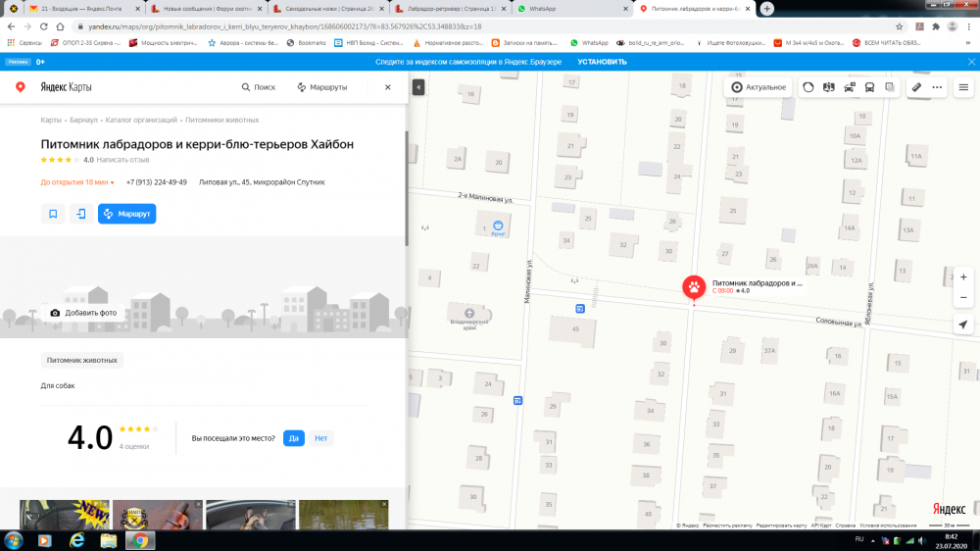
Task: Toggle the Актуальное map mode
Action: 759,87
